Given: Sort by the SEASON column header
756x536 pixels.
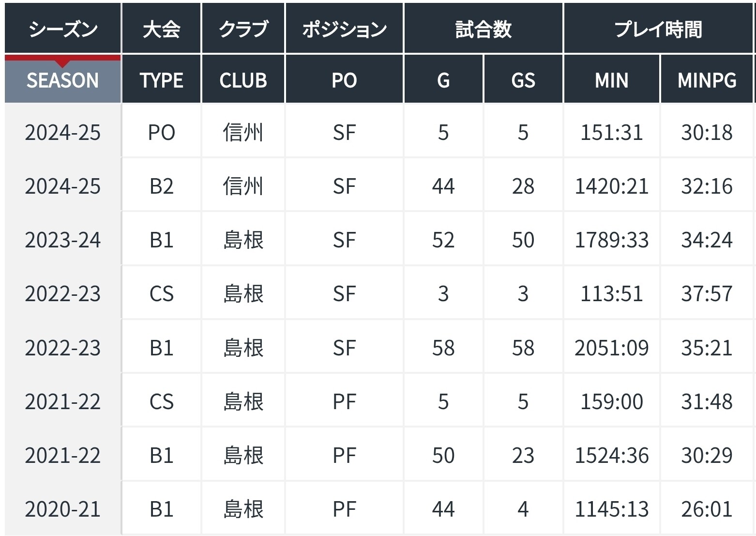Looking at the screenshot, I should pos(62,80).
